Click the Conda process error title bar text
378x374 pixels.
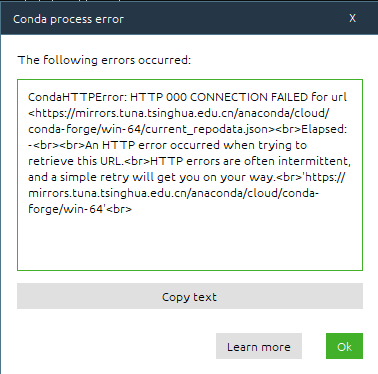point(68,19)
